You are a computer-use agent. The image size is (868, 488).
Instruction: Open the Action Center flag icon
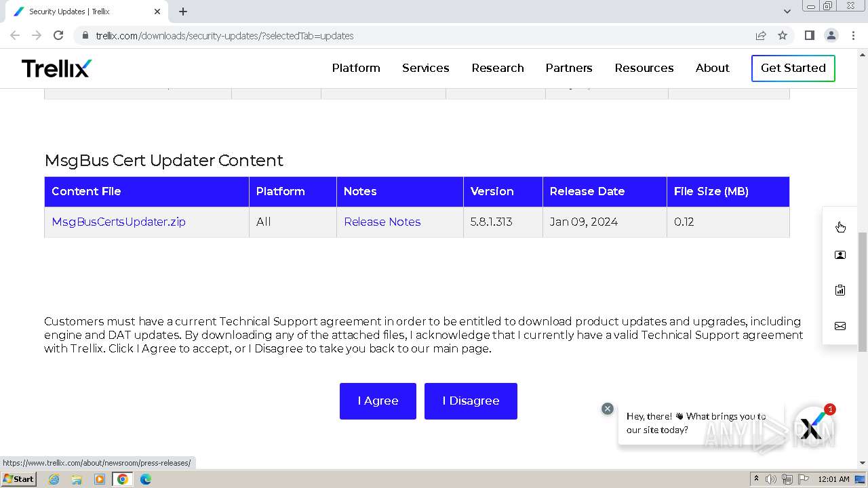(x=804, y=479)
